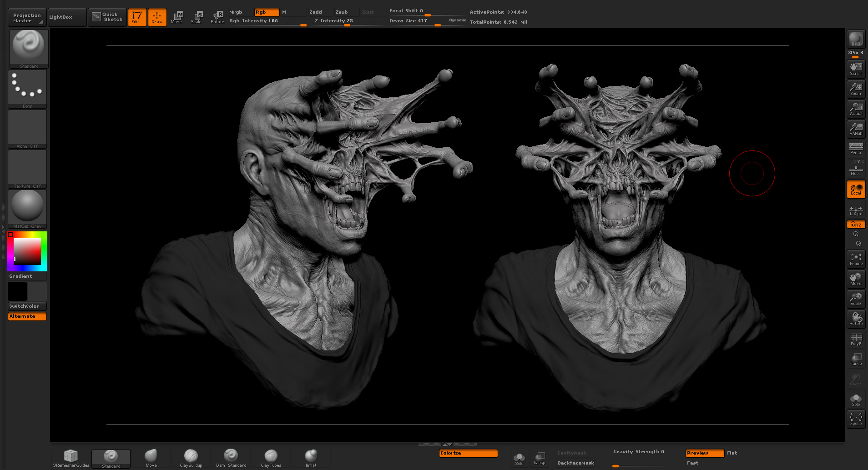Enable M material mode
This screenshot has width=868, height=470.
(x=293, y=12)
